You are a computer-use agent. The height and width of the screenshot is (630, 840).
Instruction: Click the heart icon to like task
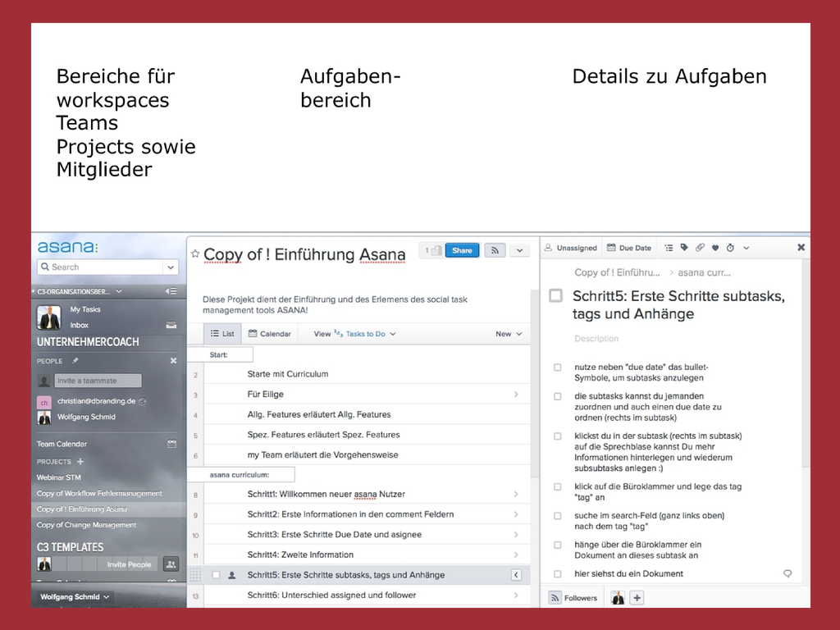point(715,248)
